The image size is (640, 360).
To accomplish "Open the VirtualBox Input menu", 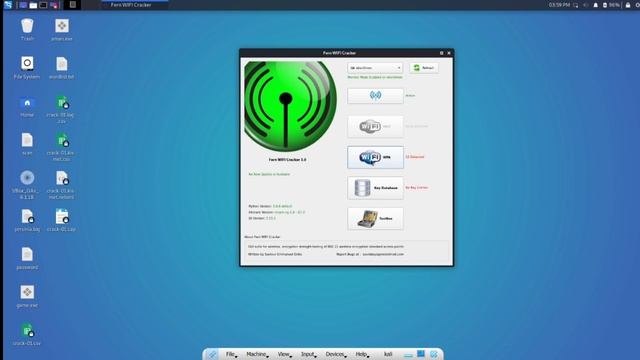I will 308,354.
